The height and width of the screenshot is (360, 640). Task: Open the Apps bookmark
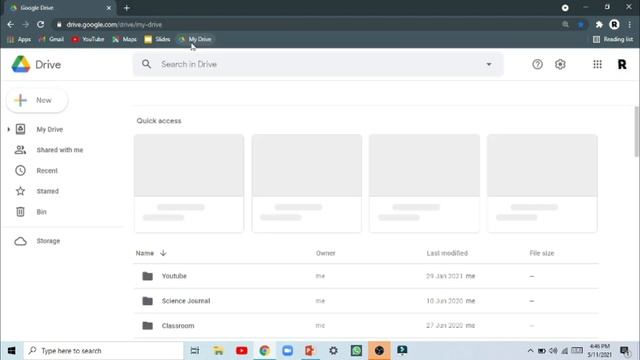click(19, 39)
